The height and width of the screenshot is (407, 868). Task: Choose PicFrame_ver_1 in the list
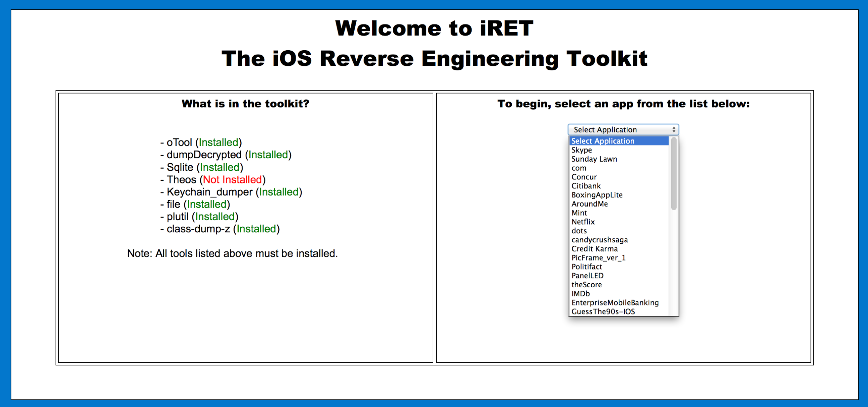[598, 258]
